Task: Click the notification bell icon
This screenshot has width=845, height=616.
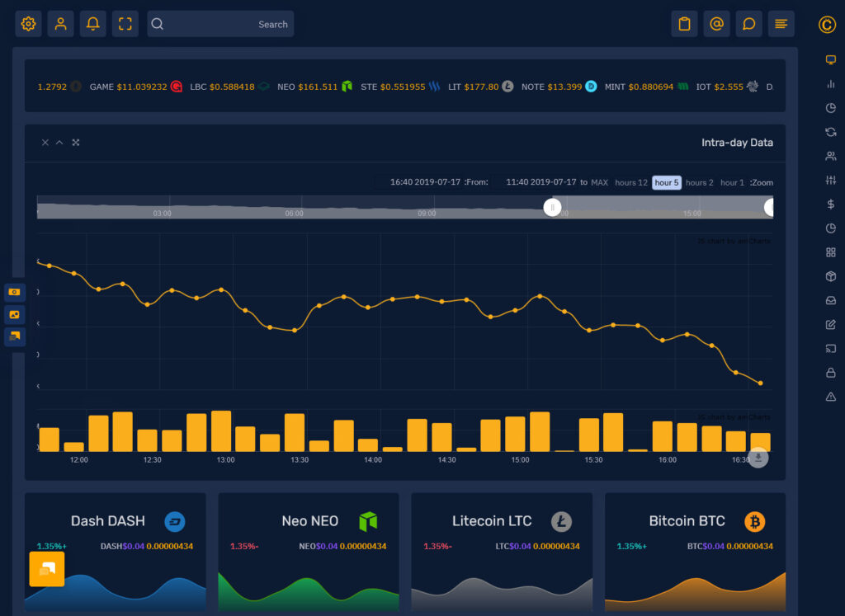Action: [x=92, y=23]
